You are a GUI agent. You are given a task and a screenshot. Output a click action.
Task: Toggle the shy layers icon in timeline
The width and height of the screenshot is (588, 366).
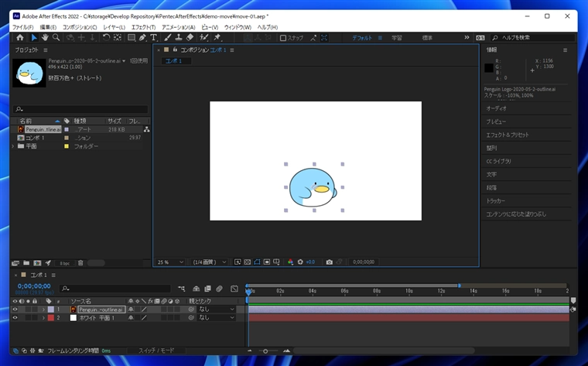196,289
